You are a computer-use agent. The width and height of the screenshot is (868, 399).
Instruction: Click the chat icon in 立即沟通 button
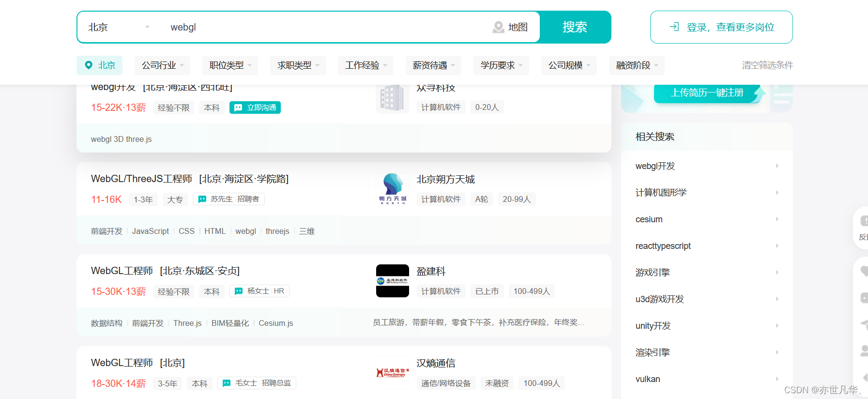239,107
